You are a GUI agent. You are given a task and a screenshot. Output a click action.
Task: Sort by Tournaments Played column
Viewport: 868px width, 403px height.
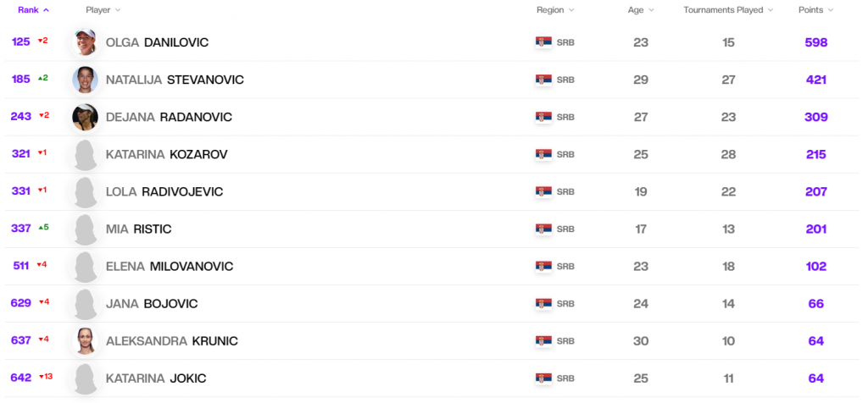pyautogui.click(x=728, y=10)
